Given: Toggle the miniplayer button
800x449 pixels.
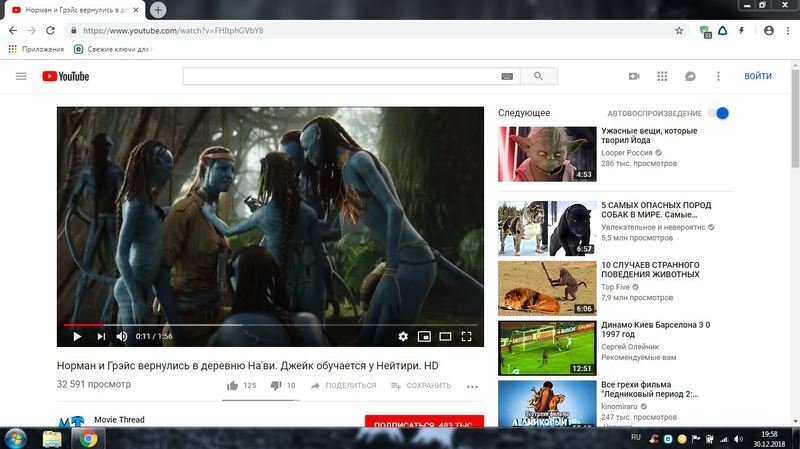Looking at the screenshot, I should (424, 336).
